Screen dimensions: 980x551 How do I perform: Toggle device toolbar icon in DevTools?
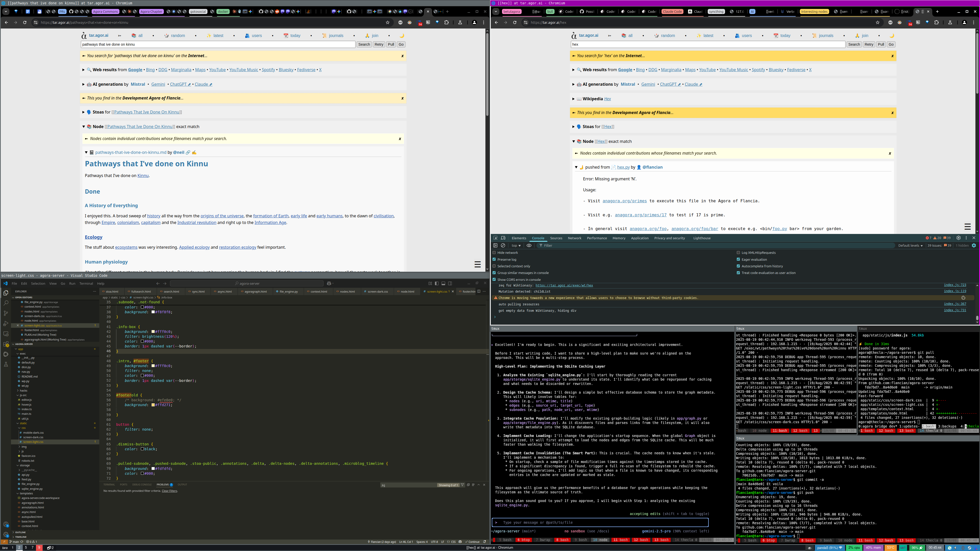click(x=503, y=238)
